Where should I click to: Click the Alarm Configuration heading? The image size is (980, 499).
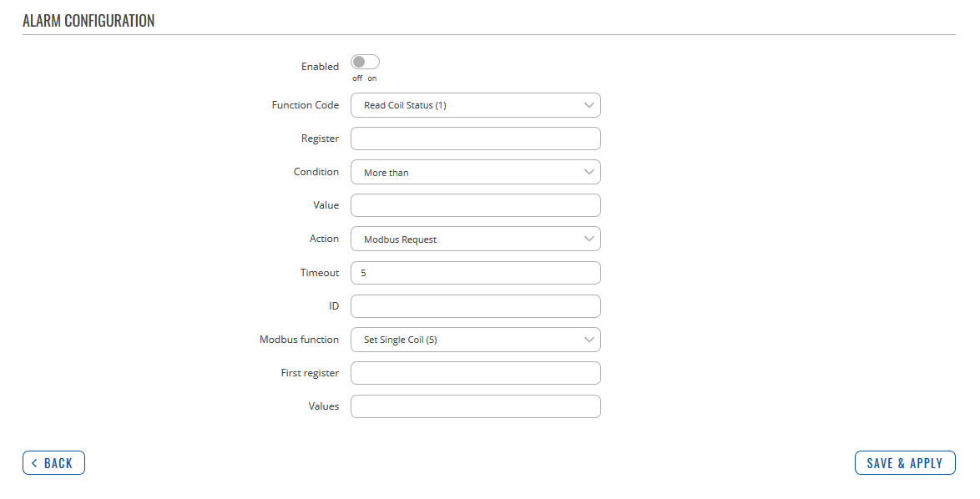(88, 21)
